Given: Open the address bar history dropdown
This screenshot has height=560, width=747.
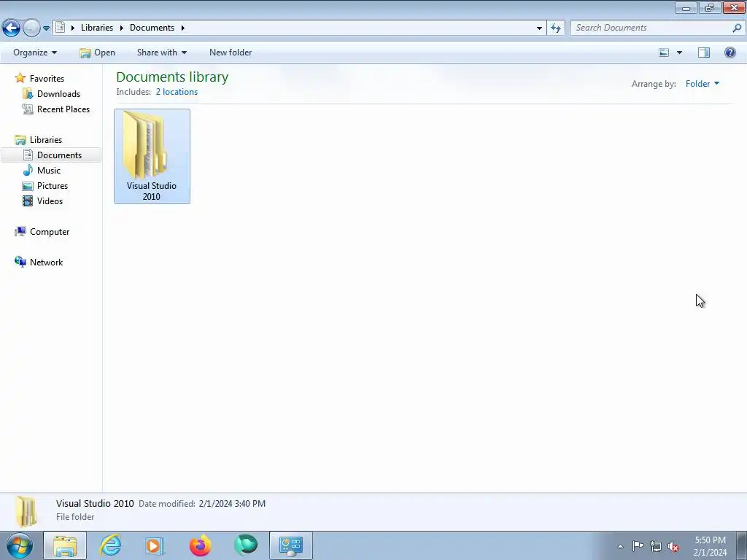Looking at the screenshot, I should (x=539, y=28).
